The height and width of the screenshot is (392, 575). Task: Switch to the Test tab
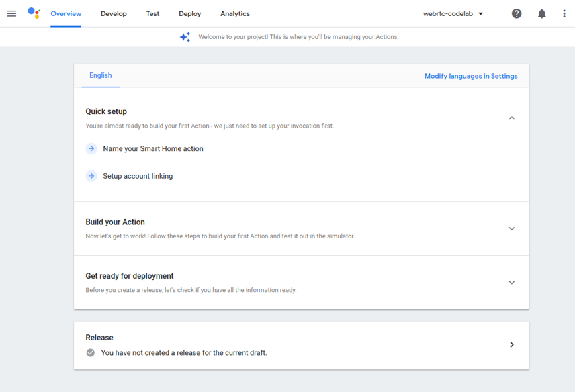[152, 13]
